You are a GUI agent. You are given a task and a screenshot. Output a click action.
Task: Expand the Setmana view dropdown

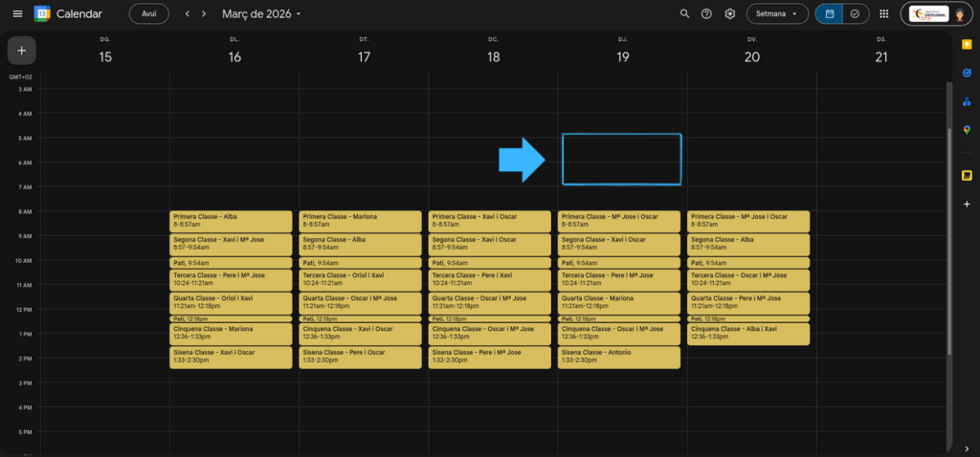(x=776, y=14)
